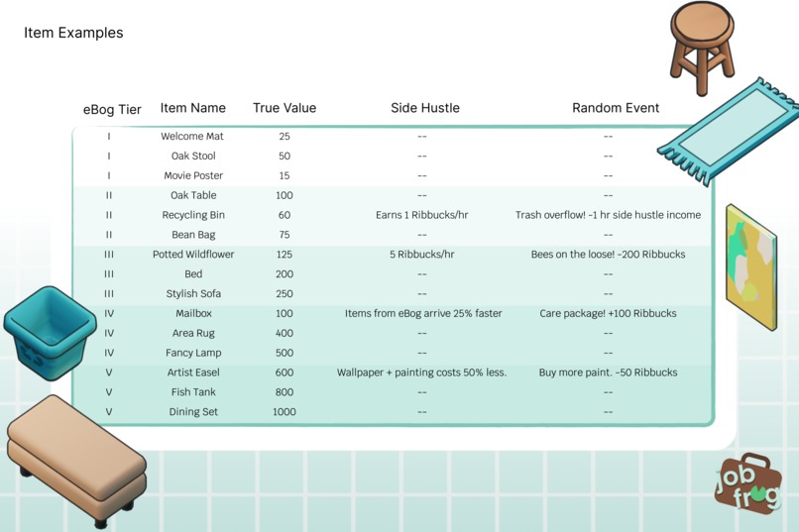Click the 'Trash overflow!' random event

(608, 215)
